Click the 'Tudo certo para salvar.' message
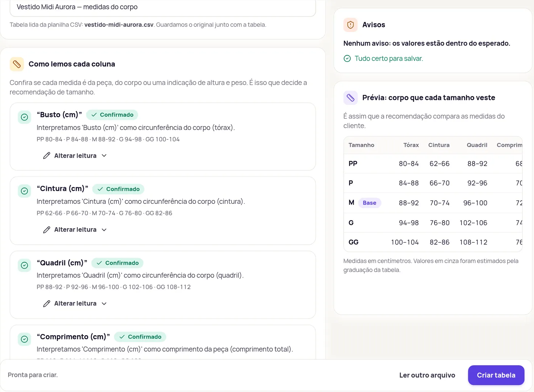This screenshot has width=534, height=392. [x=389, y=59]
